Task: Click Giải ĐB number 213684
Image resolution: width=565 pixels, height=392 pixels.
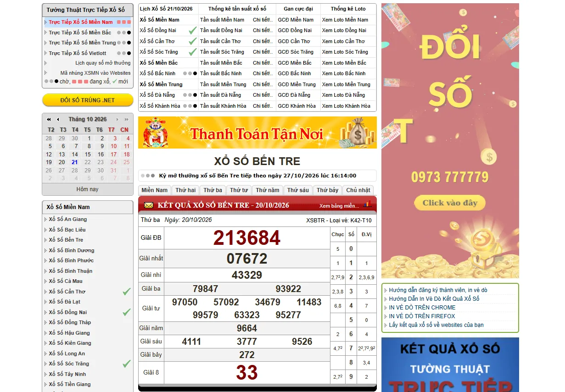Action: tap(247, 238)
